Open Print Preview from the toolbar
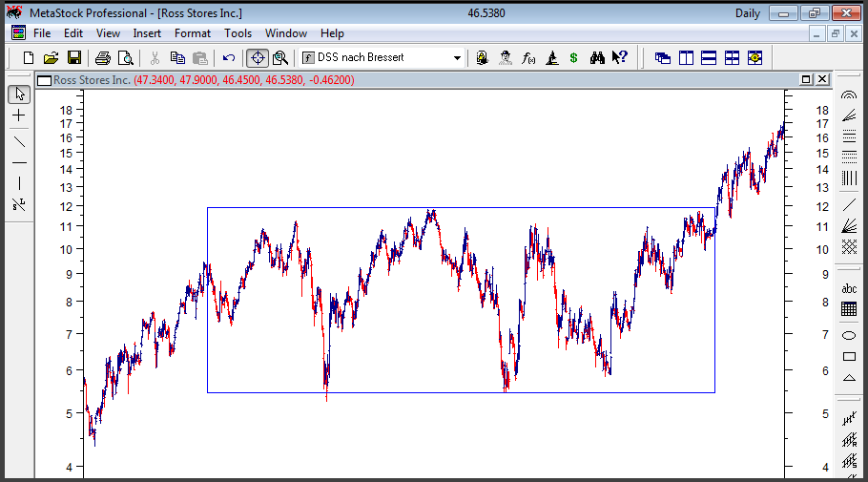Screen dimensions: 868x482 pos(126,57)
